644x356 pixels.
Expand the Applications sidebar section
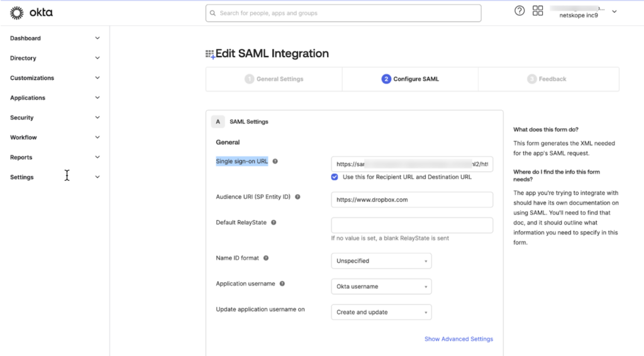pos(55,97)
